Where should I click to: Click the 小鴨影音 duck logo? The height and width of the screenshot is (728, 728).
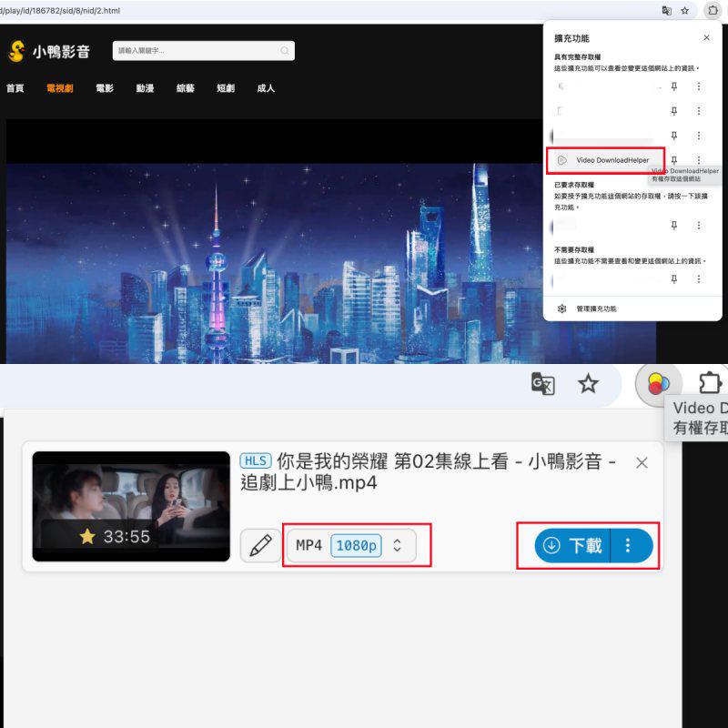[15, 52]
